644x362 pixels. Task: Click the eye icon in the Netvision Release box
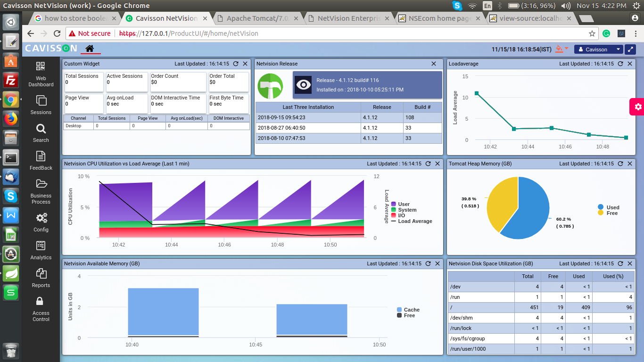(x=303, y=85)
